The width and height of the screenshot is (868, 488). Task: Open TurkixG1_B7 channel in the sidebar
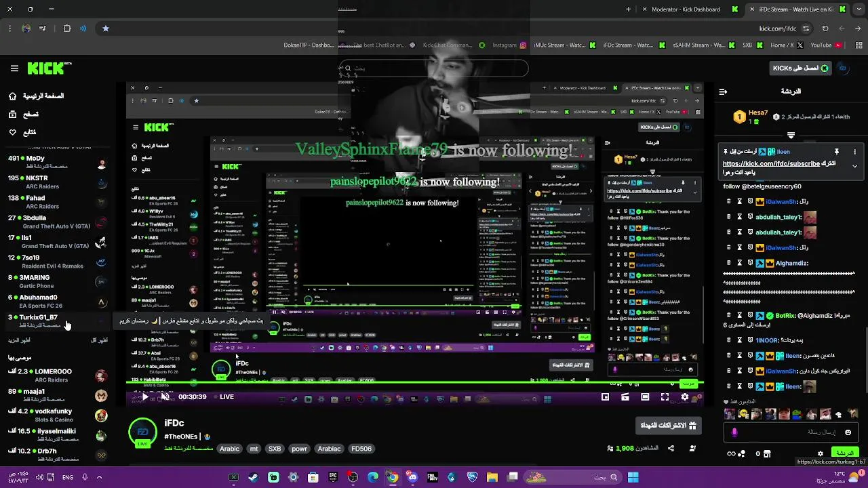pos(58,321)
